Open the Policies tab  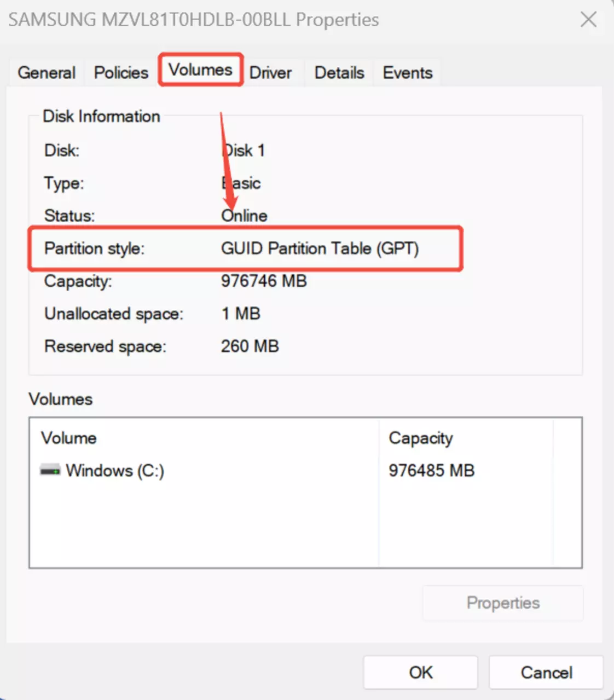121,73
